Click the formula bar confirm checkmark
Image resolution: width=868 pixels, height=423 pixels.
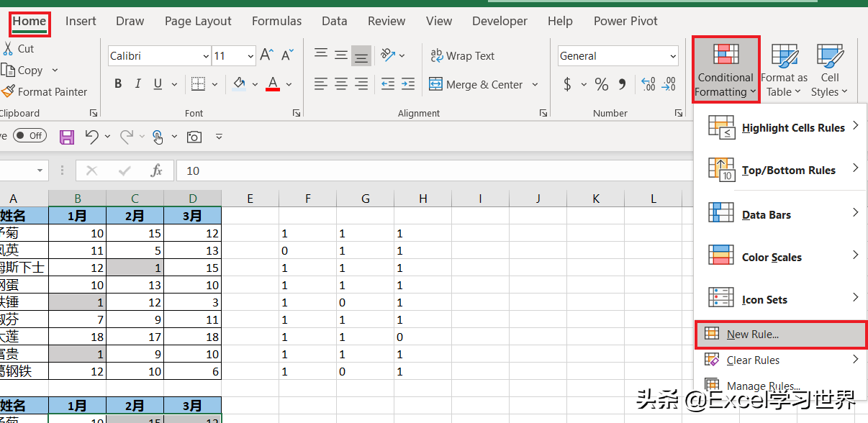[125, 170]
